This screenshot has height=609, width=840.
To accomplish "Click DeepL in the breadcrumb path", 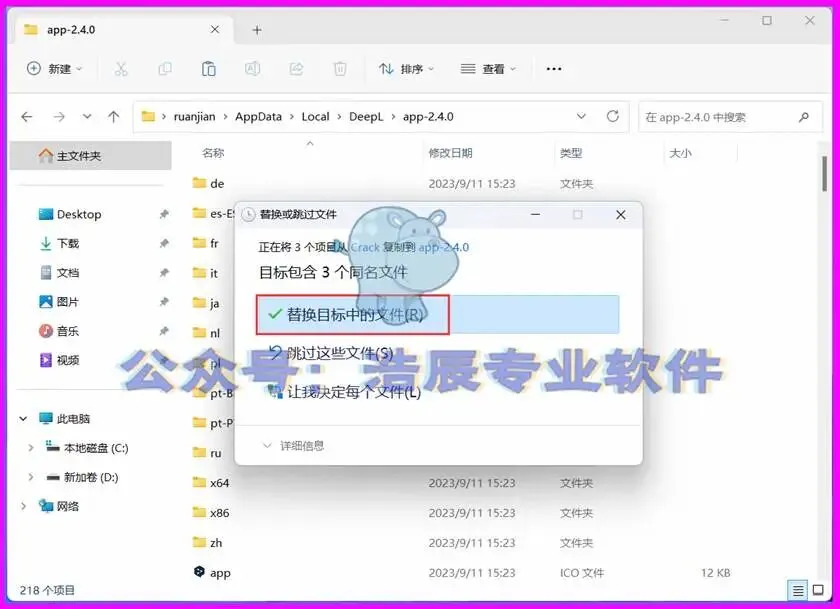I will click(x=366, y=117).
